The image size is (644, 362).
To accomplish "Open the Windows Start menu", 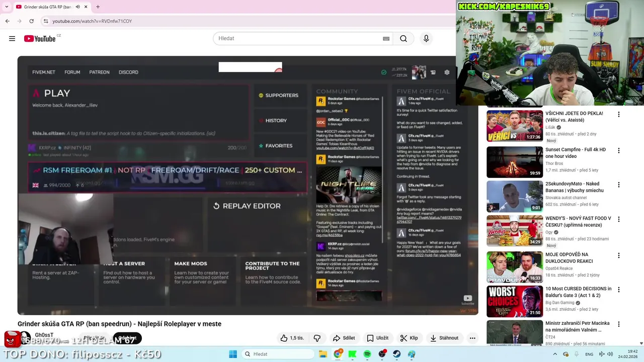I will (x=233, y=354).
